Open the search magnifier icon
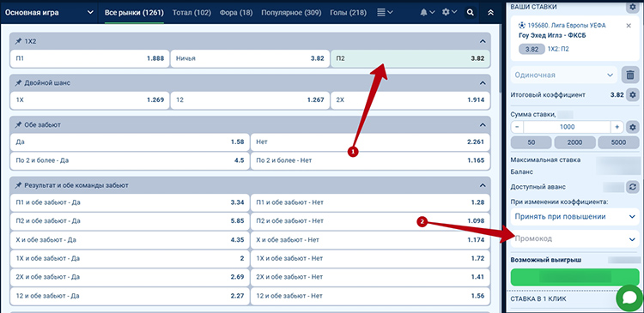The width and height of the screenshot is (644, 313). (471, 13)
